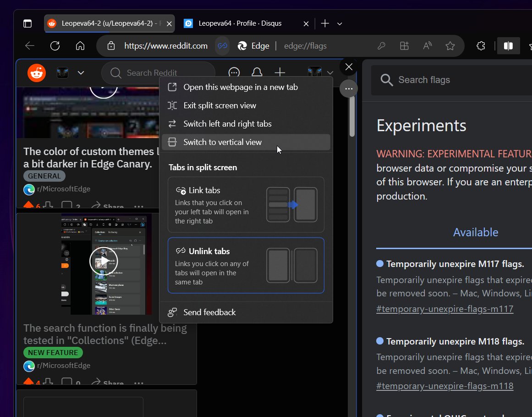Start read aloud from the Edge toolbar
This screenshot has height=417, width=532.
(427, 46)
